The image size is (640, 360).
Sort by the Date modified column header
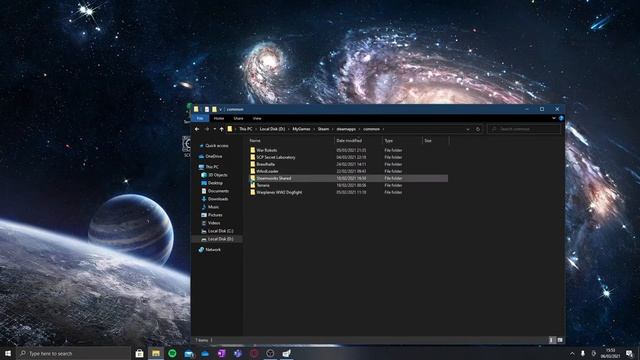[349, 140]
